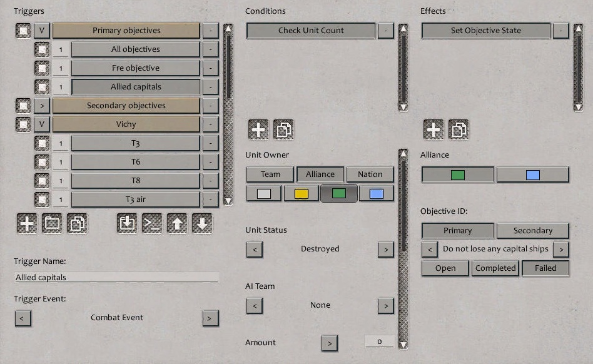Collapse the Primary objectives group via its V arrow

coord(41,30)
